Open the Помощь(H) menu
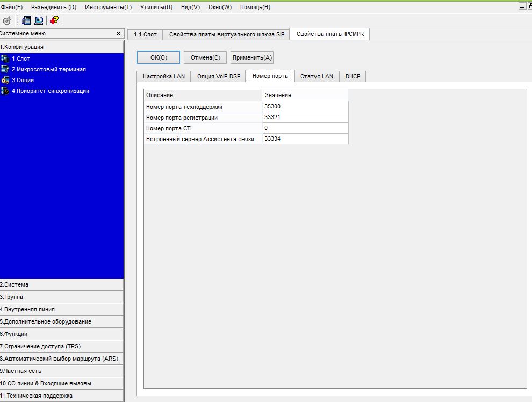The height and width of the screenshot is (402, 532). (x=255, y=7)
